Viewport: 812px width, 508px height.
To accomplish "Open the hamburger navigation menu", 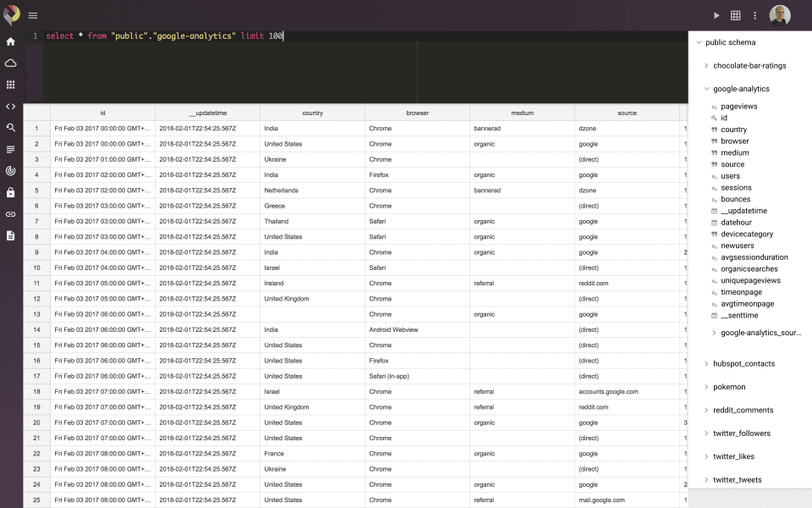I will (33, 15).
